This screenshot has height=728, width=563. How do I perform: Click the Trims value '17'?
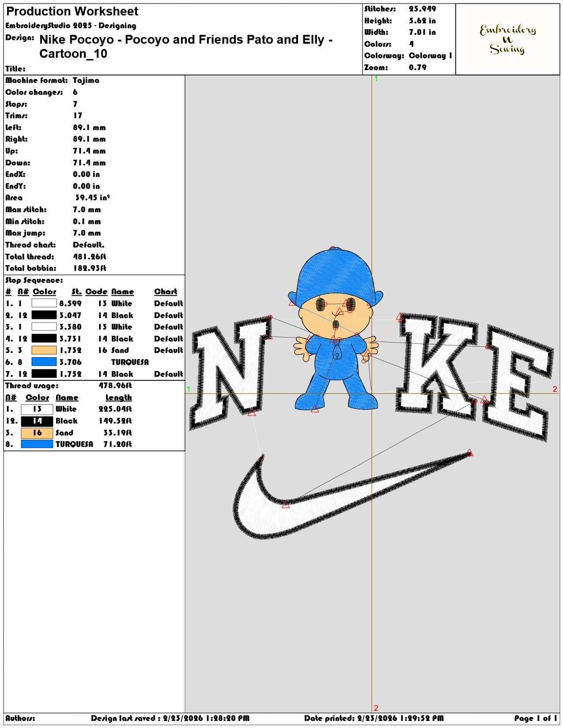tap(78, 116)
